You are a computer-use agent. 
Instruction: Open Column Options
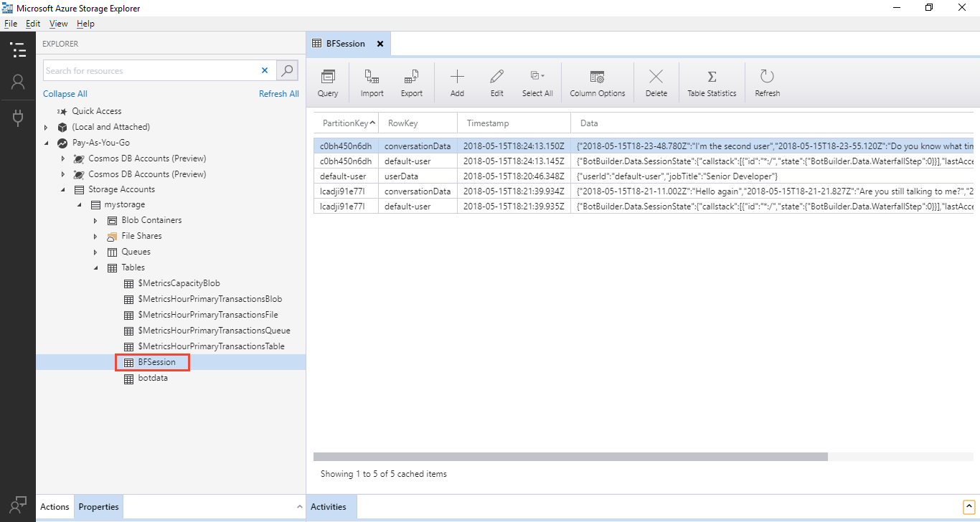(597, 82)
